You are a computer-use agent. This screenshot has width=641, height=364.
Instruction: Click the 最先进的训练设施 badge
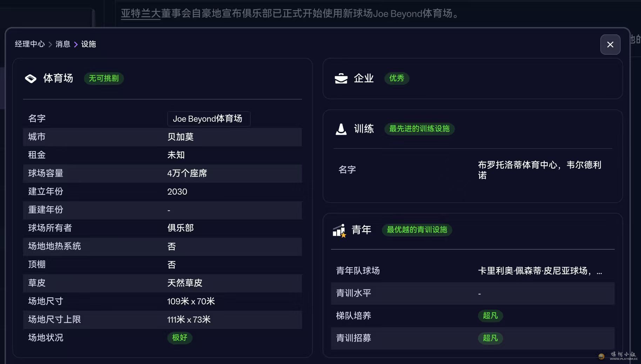[419, 129]
